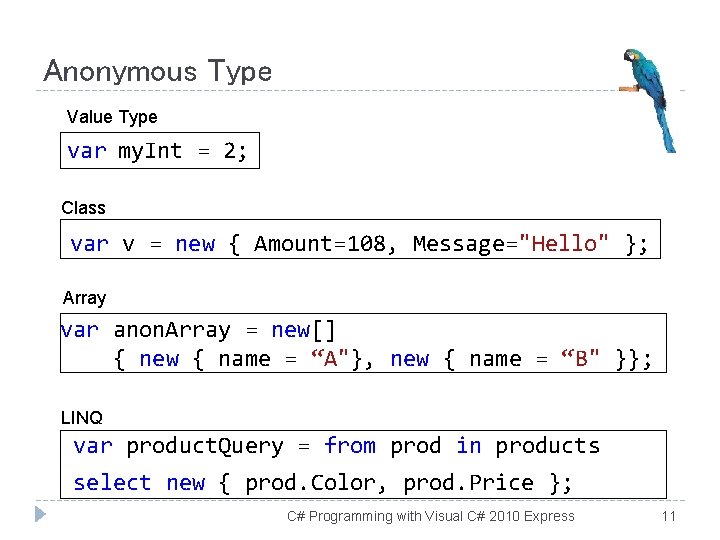The width and height of the screenshot is (720, 540).
Task: Click the slide number '11'
Action: point(669,516)
